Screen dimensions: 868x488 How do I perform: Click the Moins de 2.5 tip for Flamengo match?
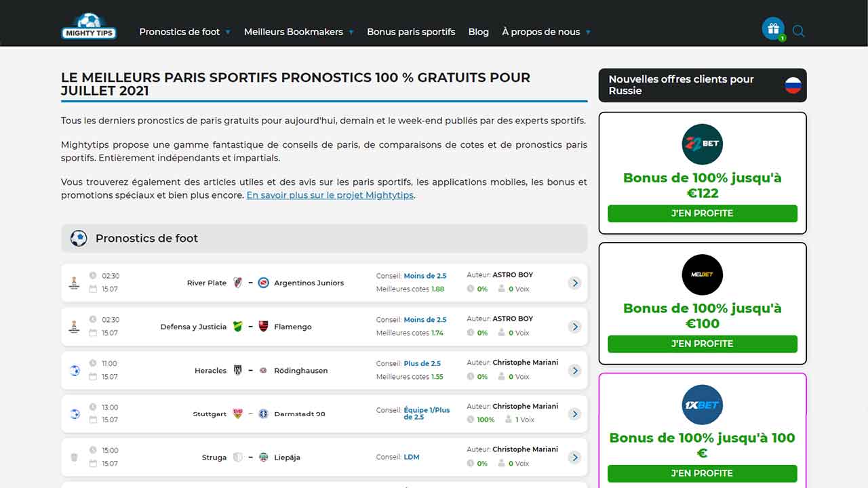click(425, 319)
